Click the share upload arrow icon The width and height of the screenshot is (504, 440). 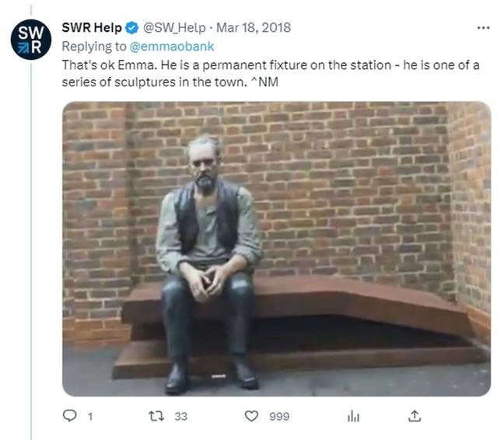coord(415,416)
